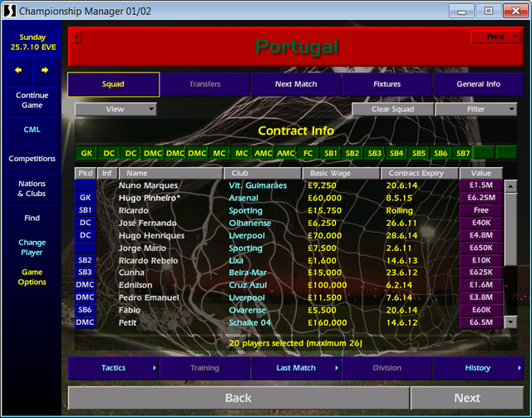Image resolution: width=532 pixels, height=418 pixels.
Task: Toggle the SB1 position slot
Action: pos(330,154)
